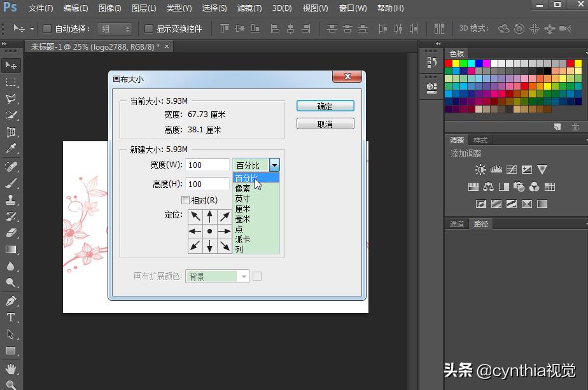Pick the Eraser tool
Screen dimensions: 588x390
pyautogui.click(x=11, y=232)
